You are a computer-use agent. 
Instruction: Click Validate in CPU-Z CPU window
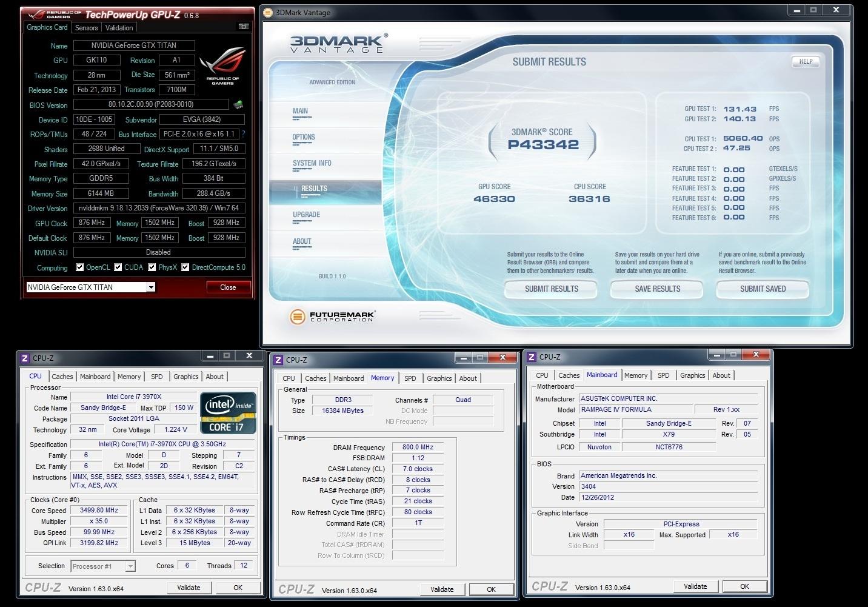189,588
